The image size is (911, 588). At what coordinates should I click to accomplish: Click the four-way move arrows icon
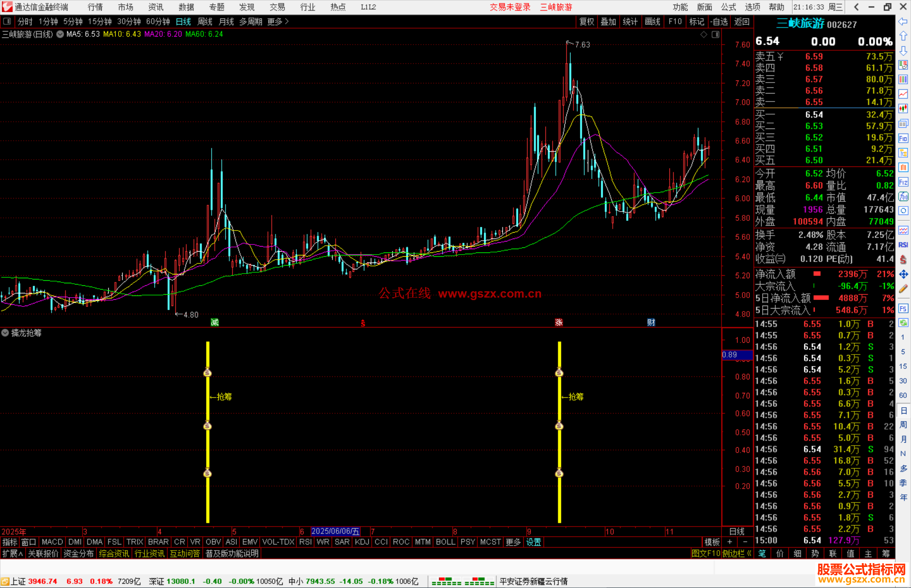(903, 274)
